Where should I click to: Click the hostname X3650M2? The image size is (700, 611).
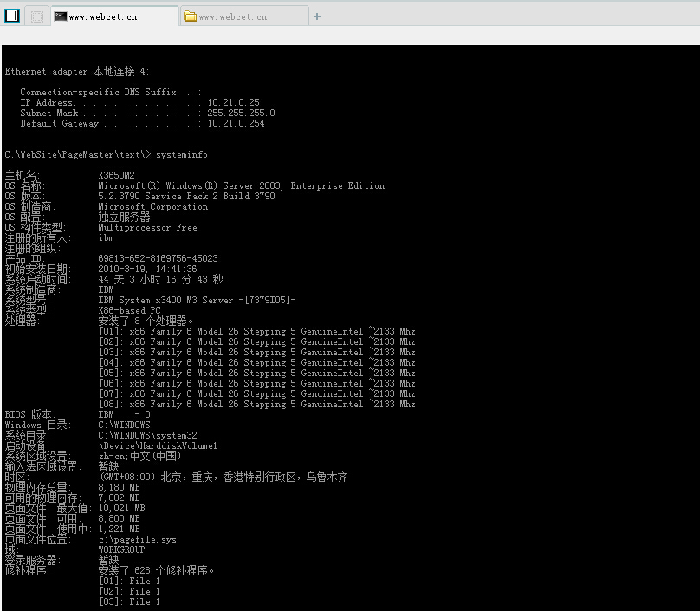(116, 175)
